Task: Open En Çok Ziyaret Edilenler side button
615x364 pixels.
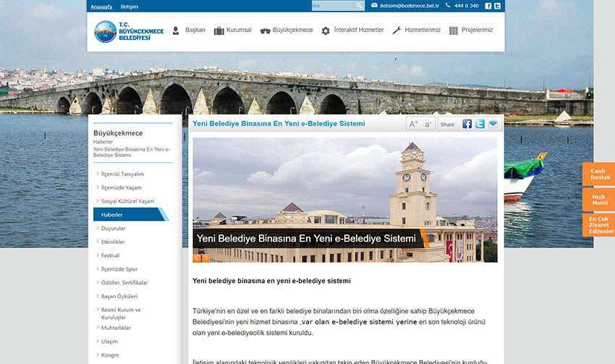Action: 598,225
